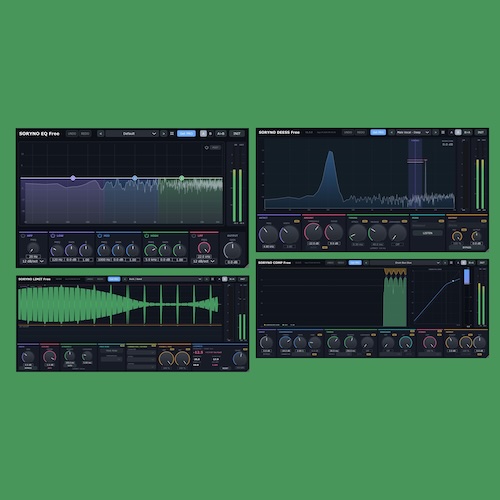This screenshot has width=500, height=500.
Task: Select the green HIGH band node on EQ graph
Action: 182,178
